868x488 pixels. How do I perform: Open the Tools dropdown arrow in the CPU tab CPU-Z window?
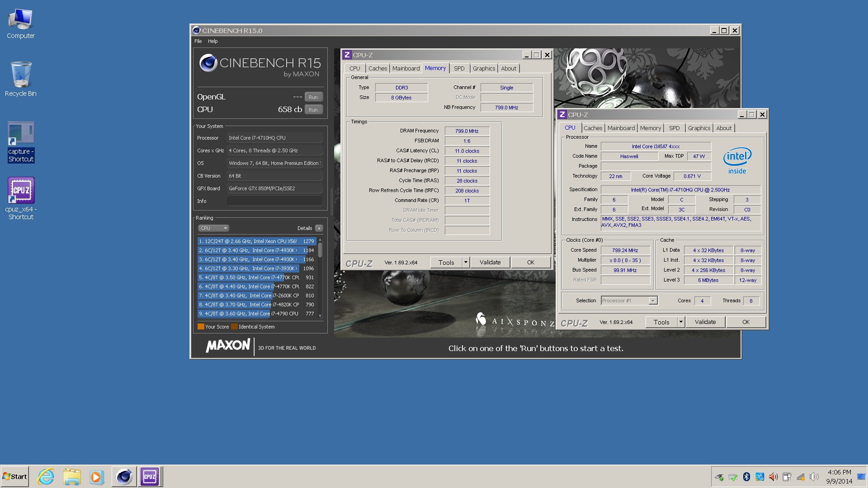click(681, 322)
